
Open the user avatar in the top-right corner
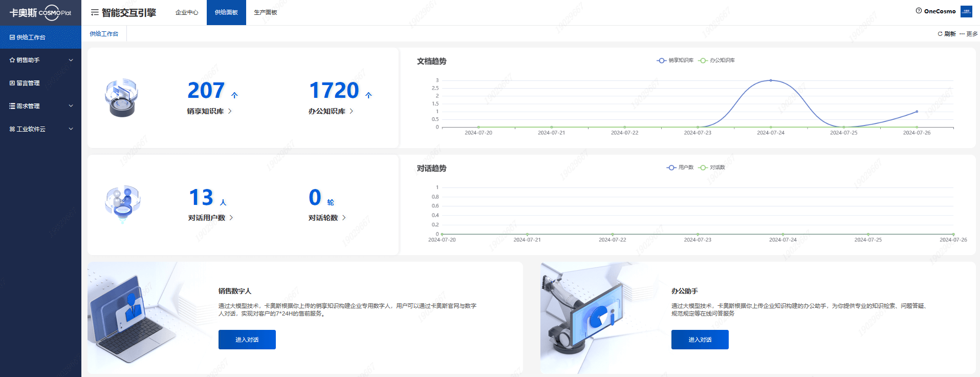966,11
